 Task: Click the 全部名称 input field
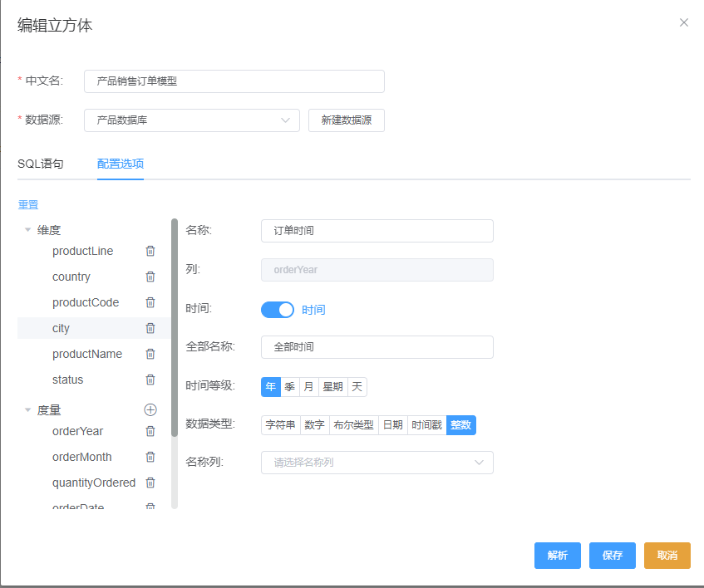click(x=377, y=347)
